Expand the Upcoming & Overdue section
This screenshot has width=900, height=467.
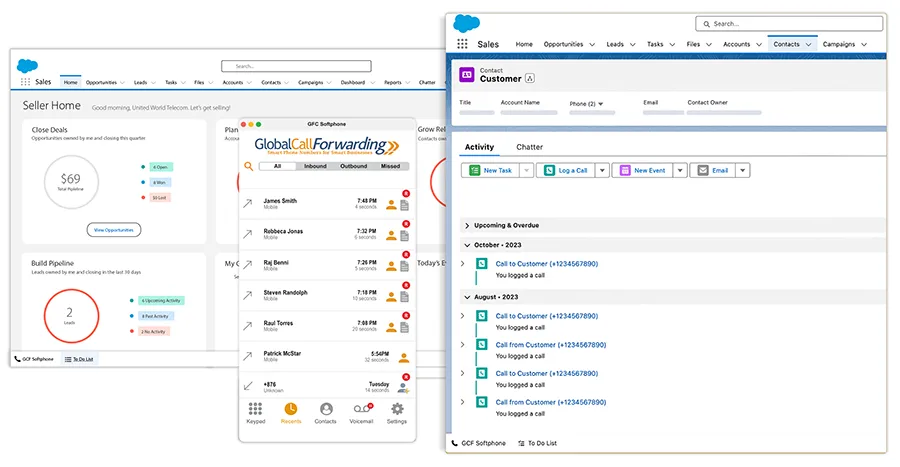468,226
